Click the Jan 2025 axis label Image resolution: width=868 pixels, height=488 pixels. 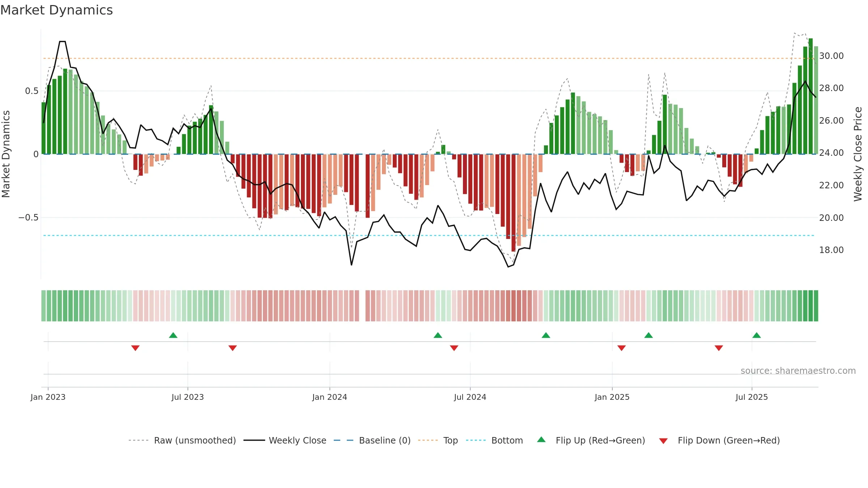tap(612, 397)
